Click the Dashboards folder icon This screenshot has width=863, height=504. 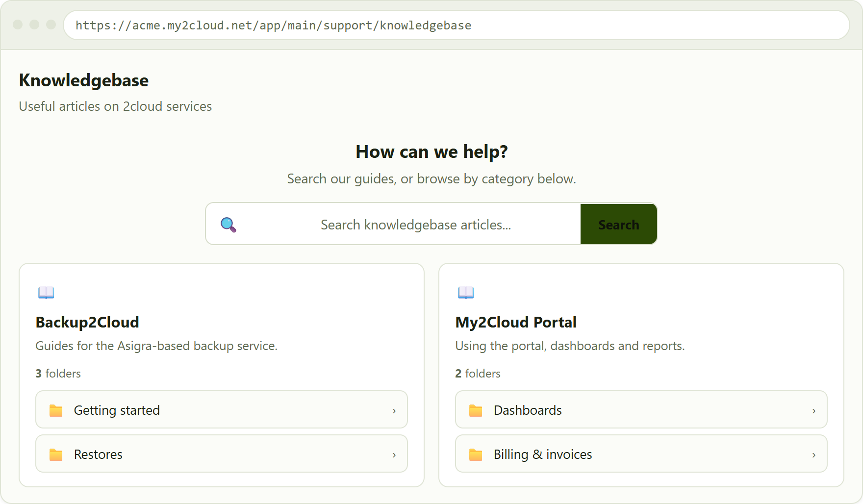point(476,410)
